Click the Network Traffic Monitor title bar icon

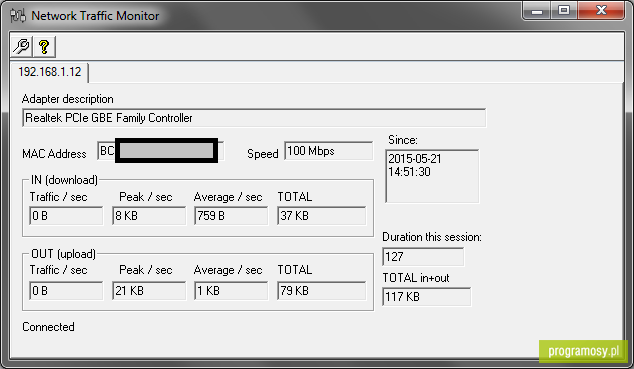point(18,16)
